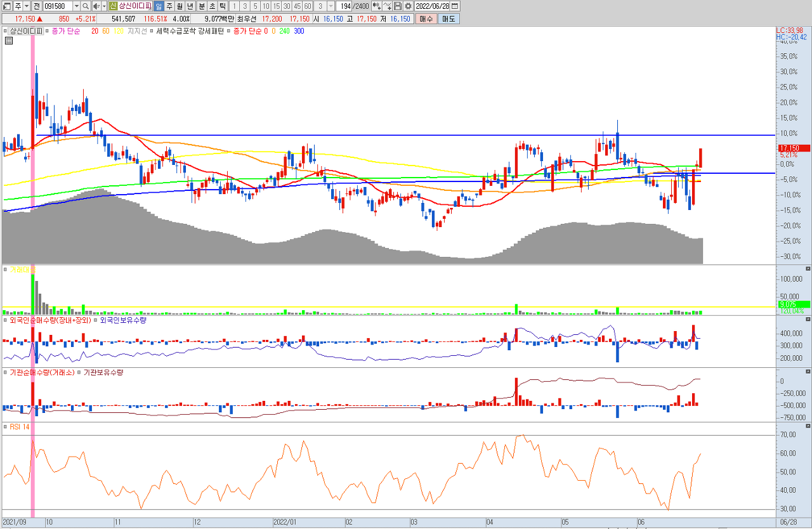Image resolution: width=812 pixels, height=529 pixels.
Task: Click the 전 button before stock code
Action: point(37,6)
